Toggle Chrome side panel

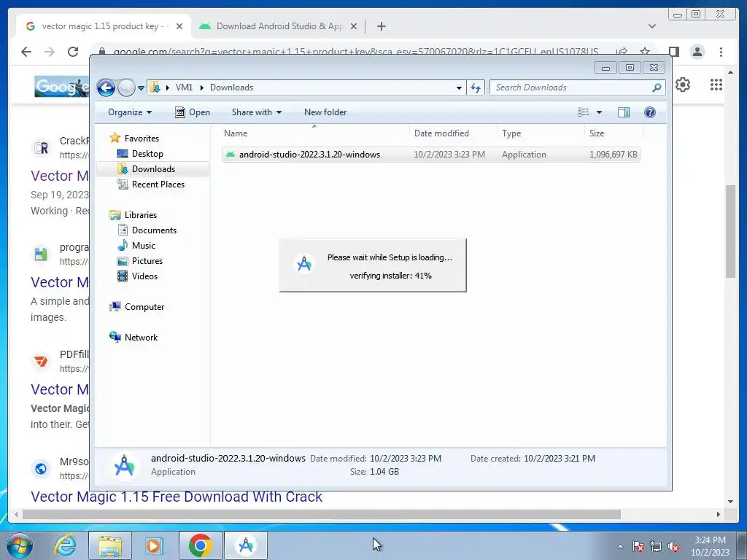point(673,52)
